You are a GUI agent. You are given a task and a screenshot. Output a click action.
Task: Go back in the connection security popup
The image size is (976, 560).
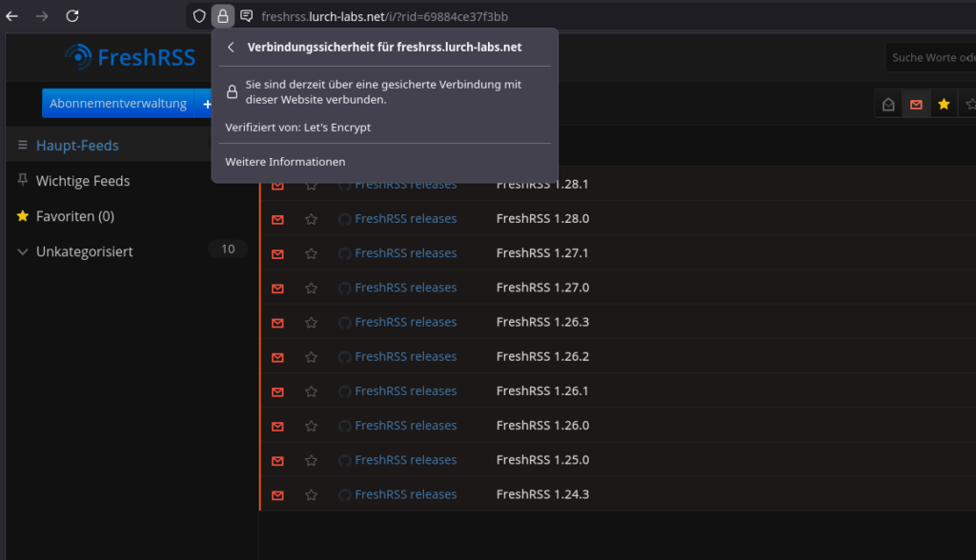click(231, 47)
